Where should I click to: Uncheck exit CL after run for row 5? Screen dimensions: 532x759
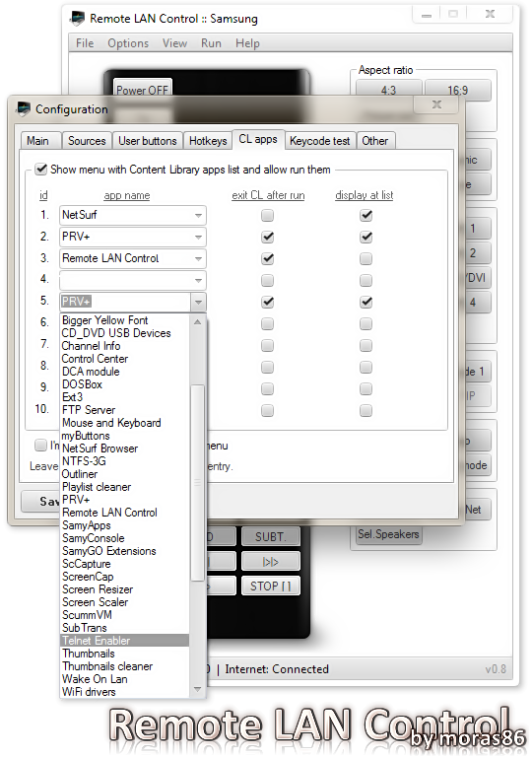pyautogui.click(x=267, y=302)
